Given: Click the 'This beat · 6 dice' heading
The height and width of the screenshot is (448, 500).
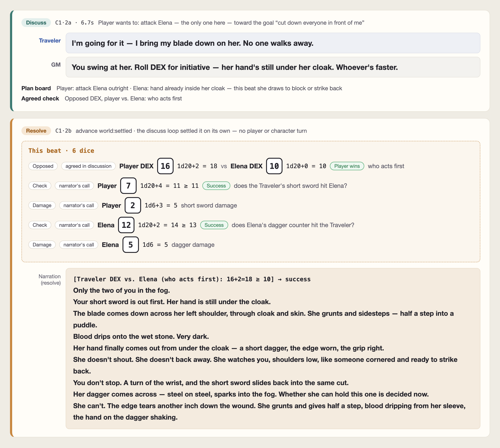Looking at the screenshot, I should 61,151.
